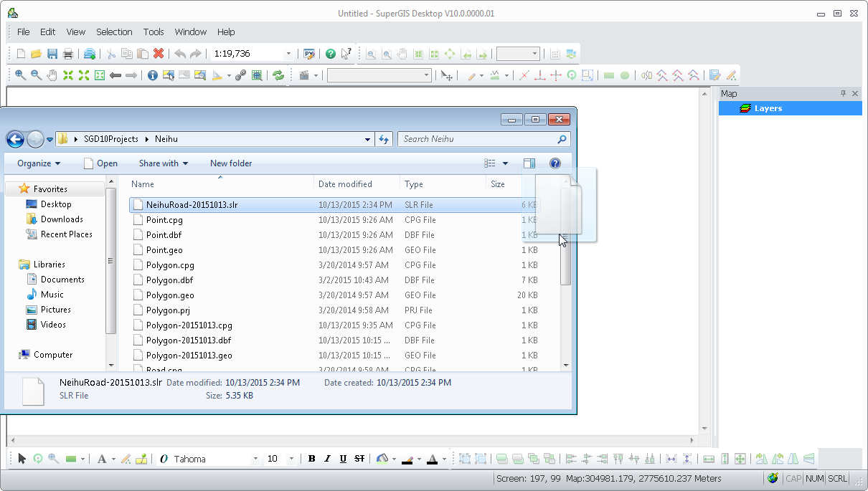The image size is (868, 491).
Task: Add a layer to the map
Action: click(x=90, y=54)
